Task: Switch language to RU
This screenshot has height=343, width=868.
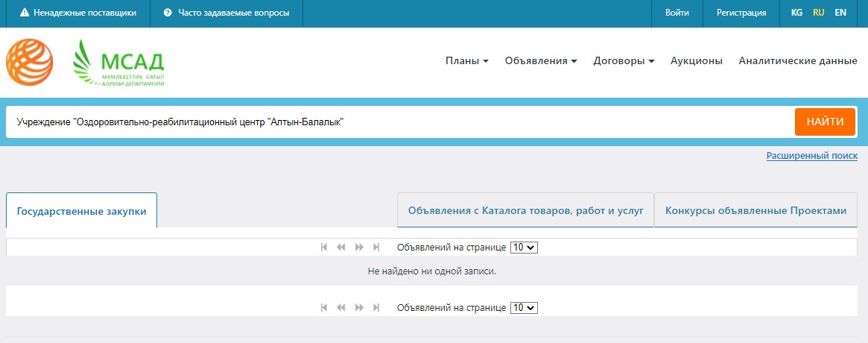Action: click(819, 13)
